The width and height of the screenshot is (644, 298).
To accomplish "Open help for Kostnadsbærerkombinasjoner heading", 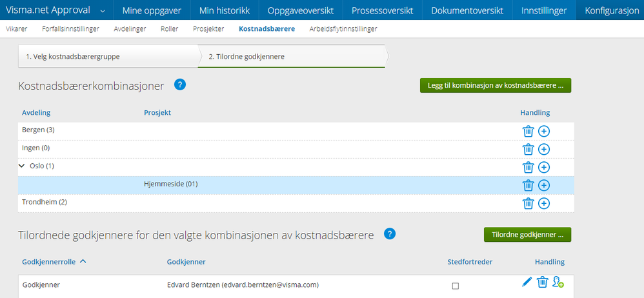I will coord(180,84).
